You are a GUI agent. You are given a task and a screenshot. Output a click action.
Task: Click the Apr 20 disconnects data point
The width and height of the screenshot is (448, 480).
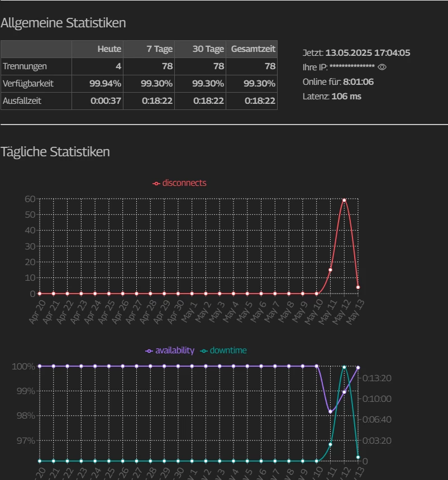click(40, 294)
